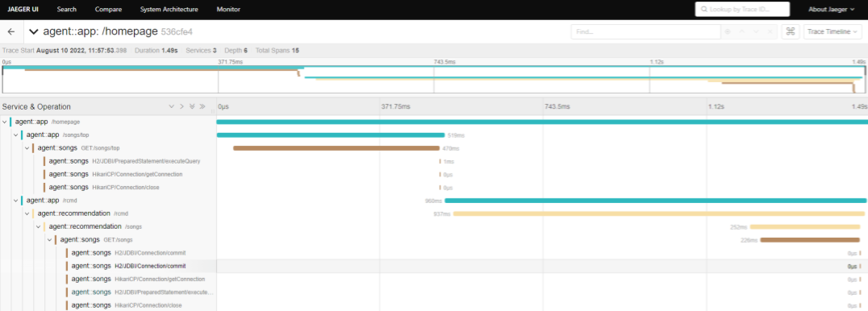Open the Compare page in navbar
The height and width of the screenshot is (311, 868).
point(108,10)
